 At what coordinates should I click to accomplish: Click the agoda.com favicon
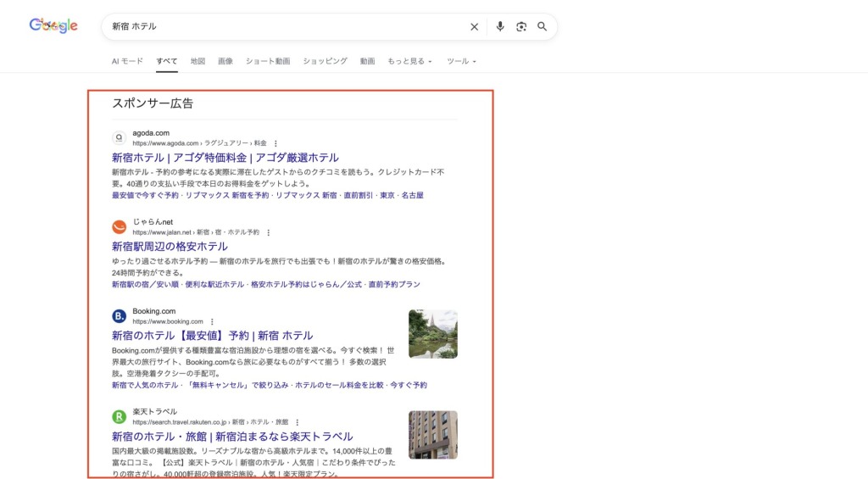click(120, 137)
